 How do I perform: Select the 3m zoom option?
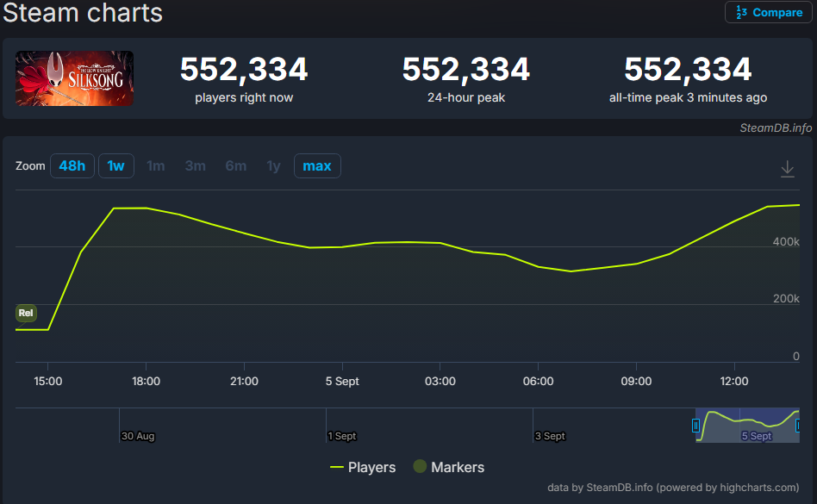(196, 166)
